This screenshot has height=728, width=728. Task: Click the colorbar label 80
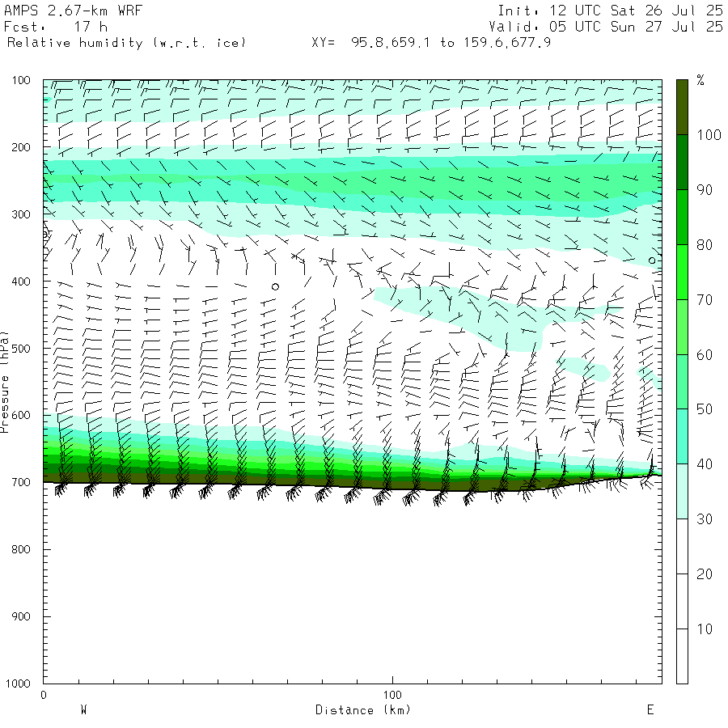pos(705,245)
